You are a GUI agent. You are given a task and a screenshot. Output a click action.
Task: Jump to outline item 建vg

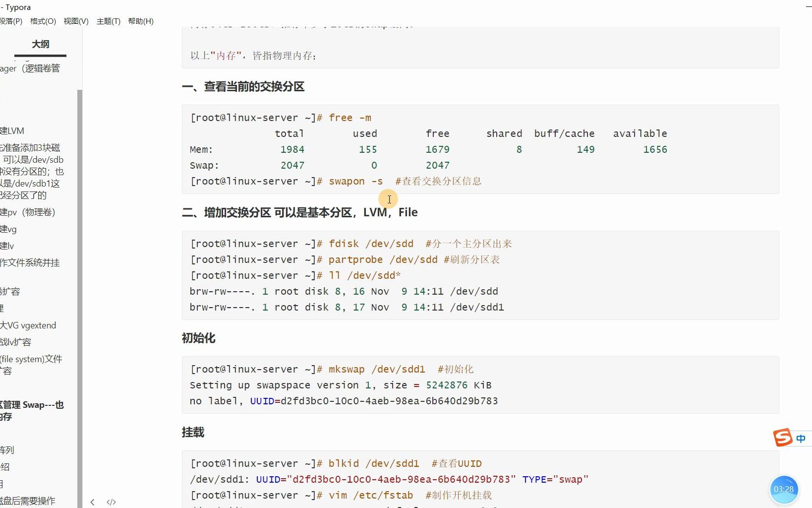pyautogui.click(x=8, y=229)
